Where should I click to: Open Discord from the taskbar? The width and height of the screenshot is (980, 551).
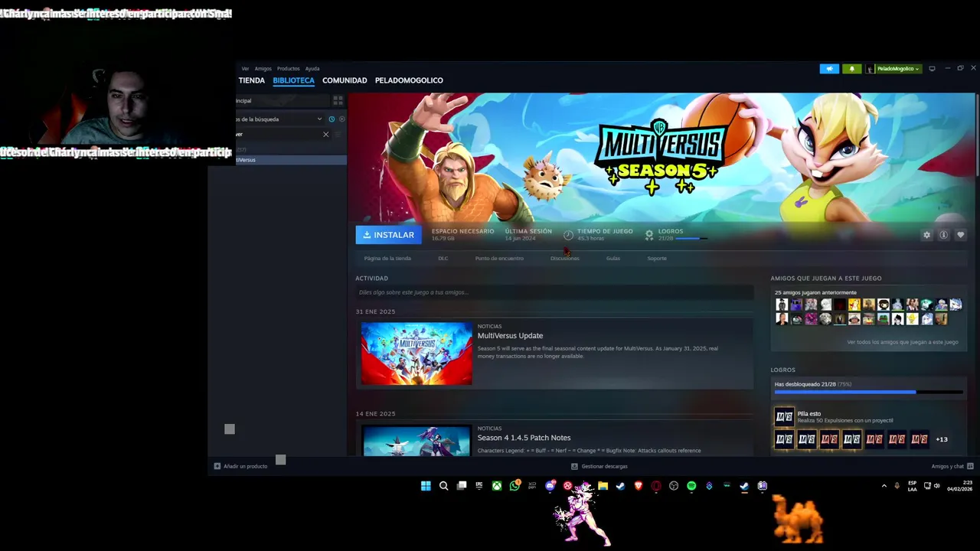(x=550, y=486)
